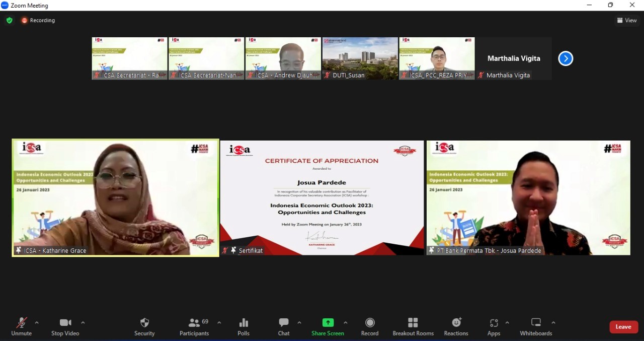Select the DUTI_Susan video thumbnail
Screen dimensions: 644x341
[360, 58]
